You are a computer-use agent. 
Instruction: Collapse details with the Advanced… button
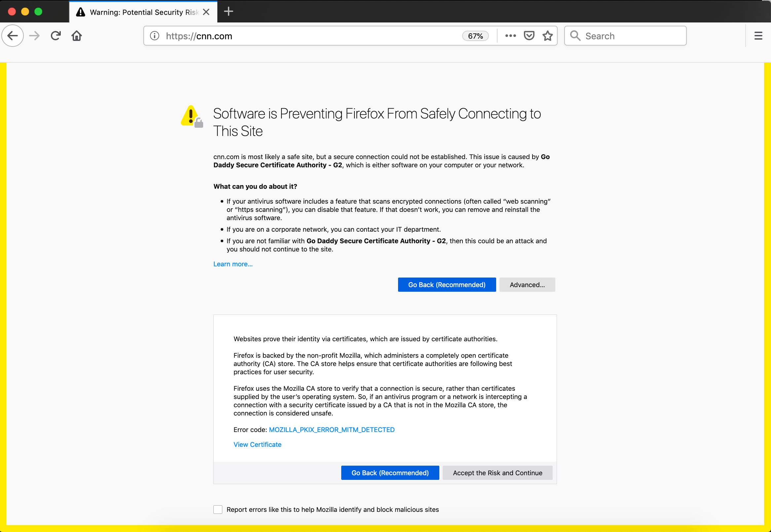tap(527, 285)
